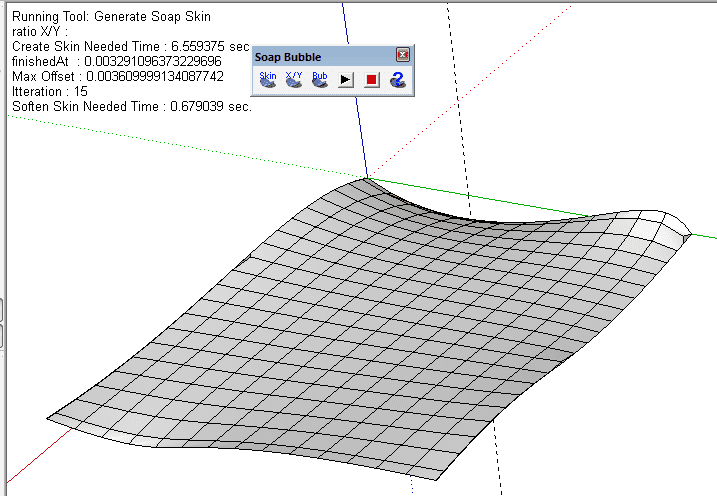The width and height of the screenshot is (717, 496).
Task: Click the X/Y ratio tool icon
Action: point(294,80)
